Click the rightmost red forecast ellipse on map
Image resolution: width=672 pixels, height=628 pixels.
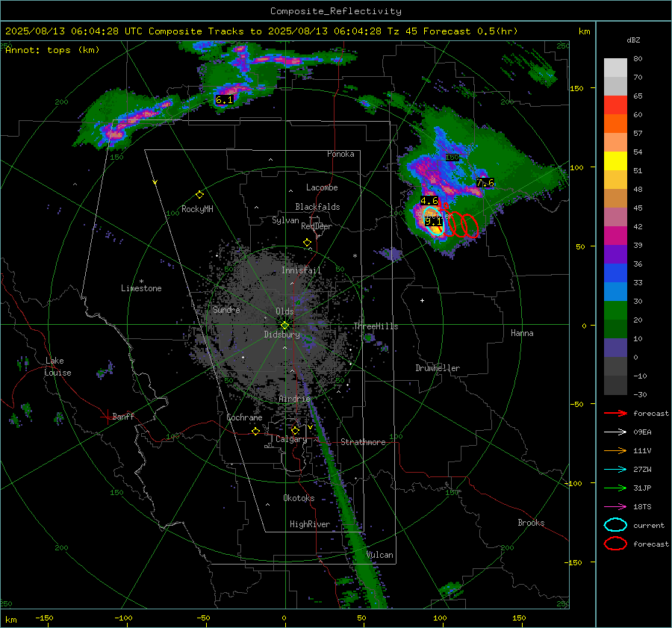470,226
